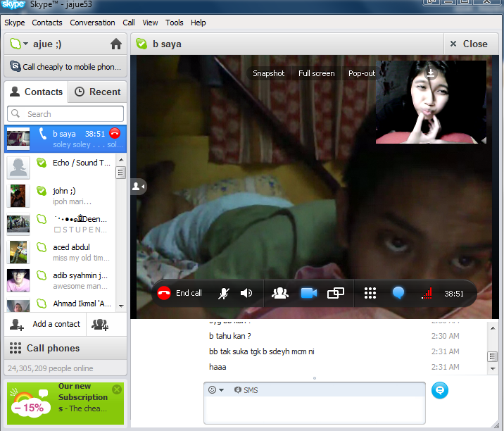Open the emoticon picker dropdown
This screenshot has width=504, height=431.
(x=215, y=390)
